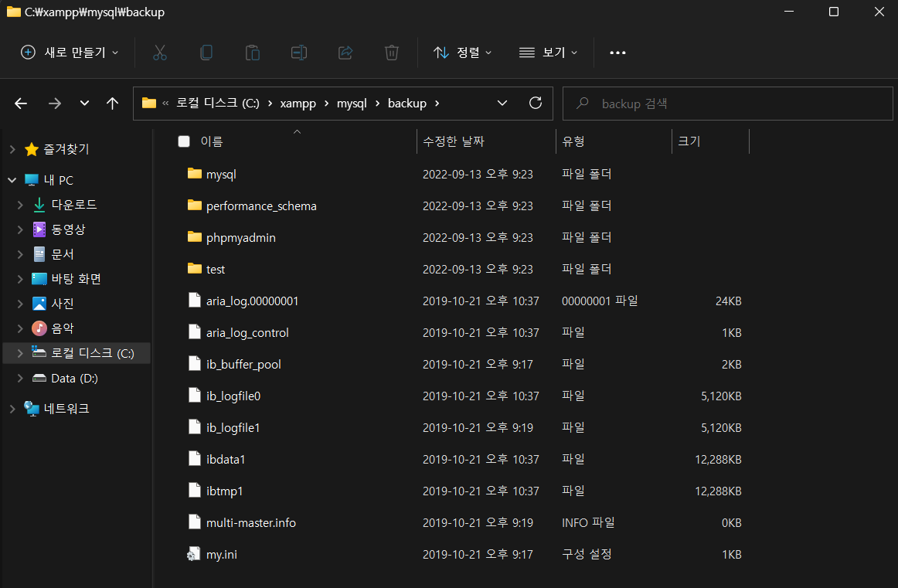Click the mysql folder icon in list
This screenshot has width=898, height=588.
pyautogui.click(x=195, y=174)
